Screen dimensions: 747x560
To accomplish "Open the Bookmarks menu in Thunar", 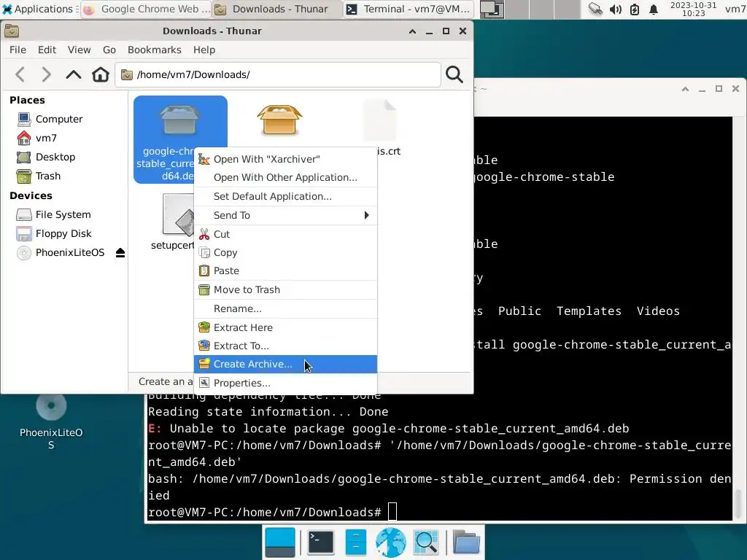I will pyautogui.click(x=155, y=50).
